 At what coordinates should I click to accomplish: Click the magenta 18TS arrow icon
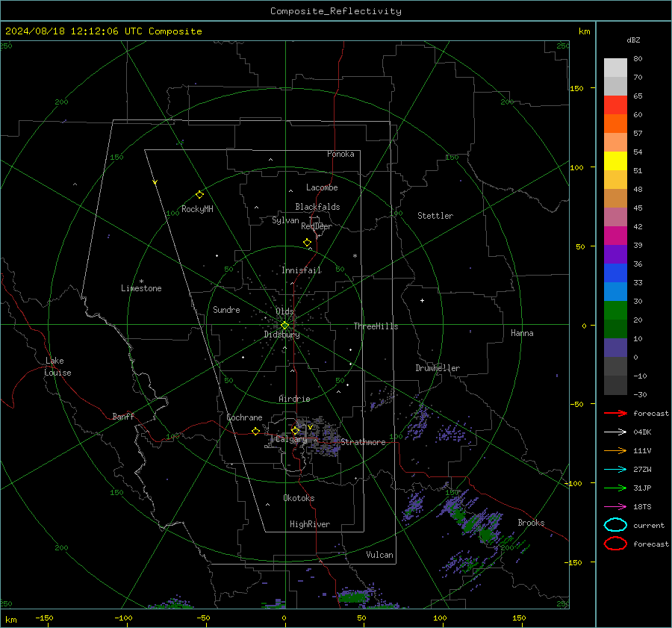(x=615, y=507)
